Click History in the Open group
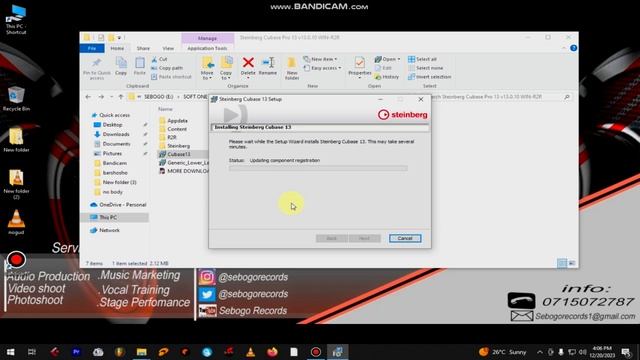 (387, 77)
